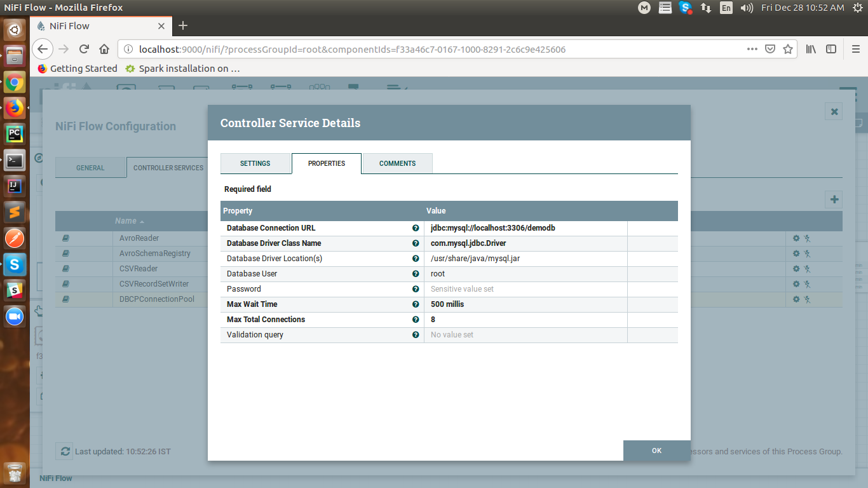Switch to the SETTINGS tab

tap(256, 163)
